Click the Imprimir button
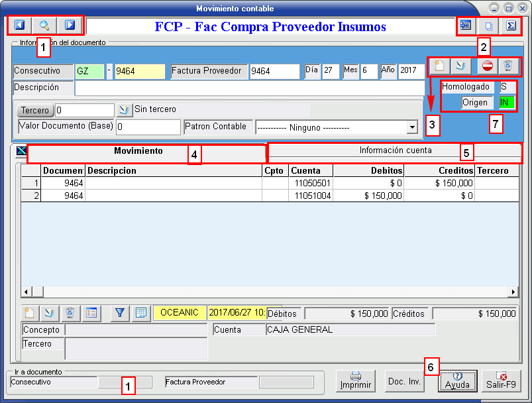 (x=356, y=381)
